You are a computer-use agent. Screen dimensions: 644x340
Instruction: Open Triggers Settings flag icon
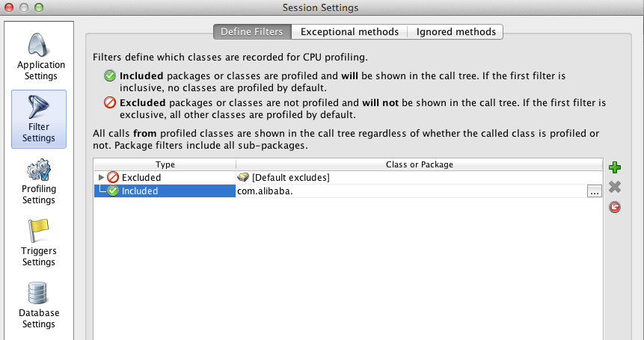point(38,230)
